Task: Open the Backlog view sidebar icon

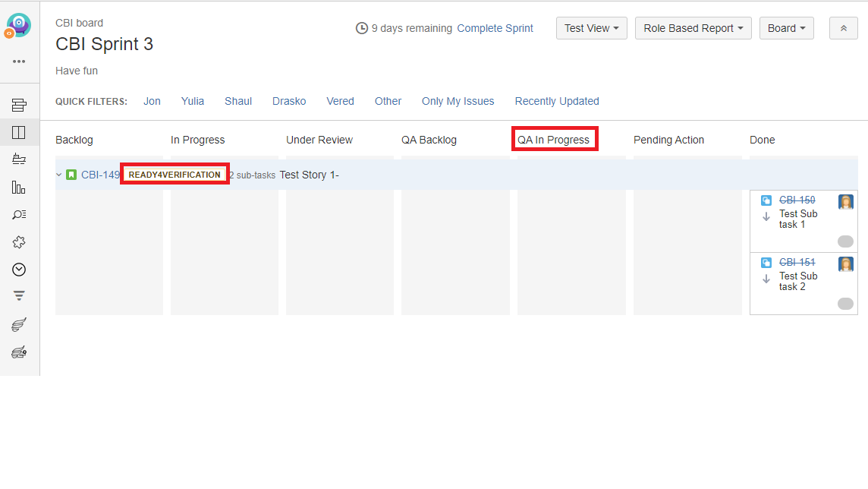Action: point(19,105)
